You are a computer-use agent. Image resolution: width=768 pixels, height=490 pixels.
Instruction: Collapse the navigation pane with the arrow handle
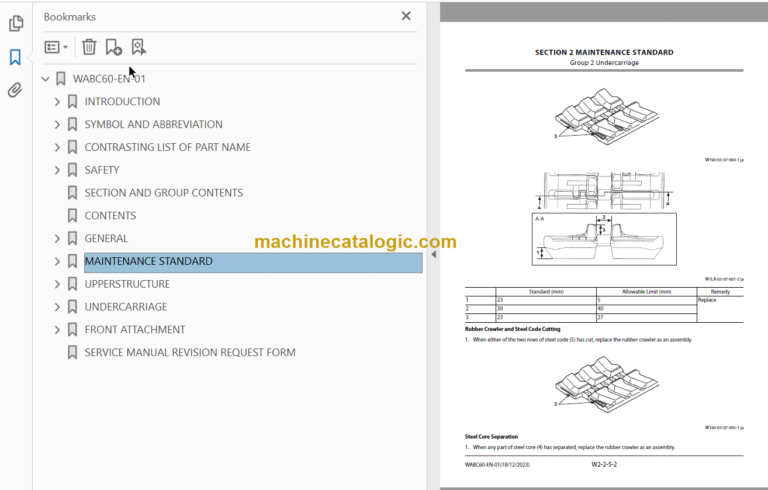433,254
